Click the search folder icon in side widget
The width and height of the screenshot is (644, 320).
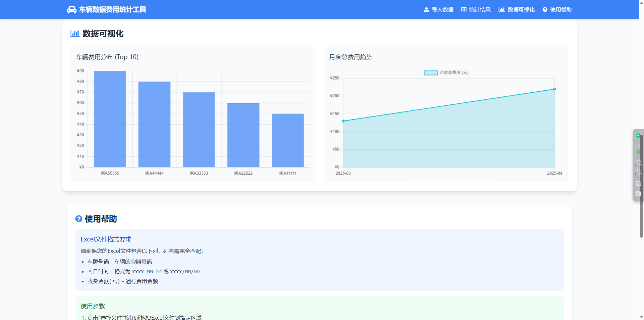tap(638, 194)
